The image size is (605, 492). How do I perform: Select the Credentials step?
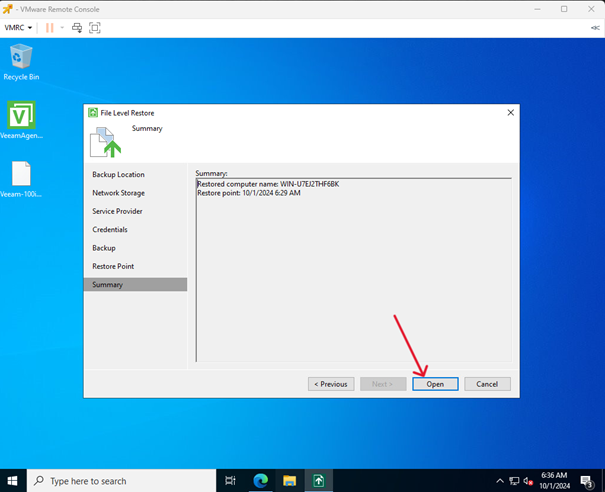pyautogui.click(x=109, y=230)
